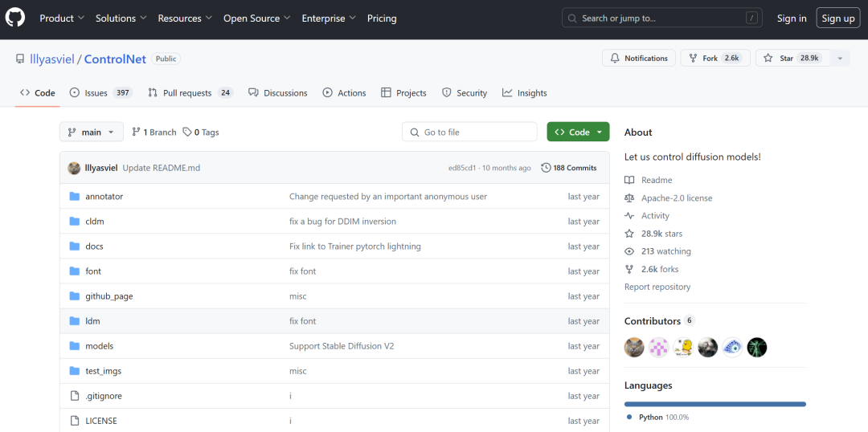Switch to the Issues tab
This screenshot has width=868, height=432.
click(100, 93)
